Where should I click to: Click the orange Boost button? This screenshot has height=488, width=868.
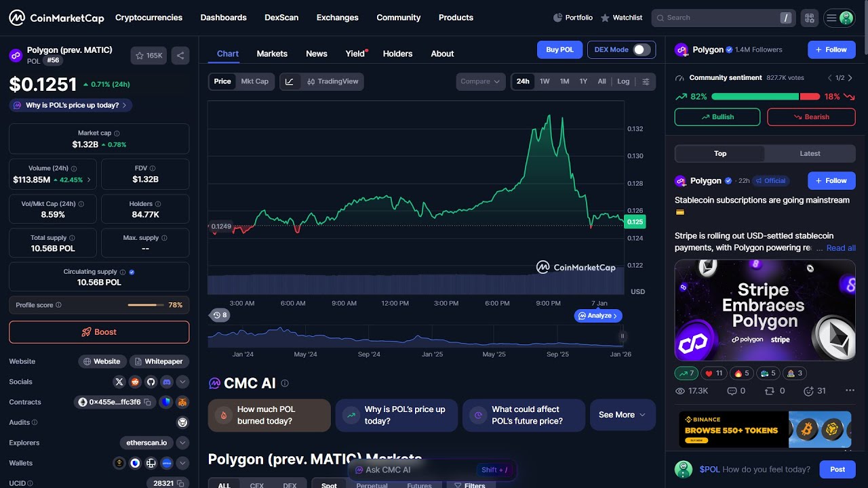[x=99, y=332]
